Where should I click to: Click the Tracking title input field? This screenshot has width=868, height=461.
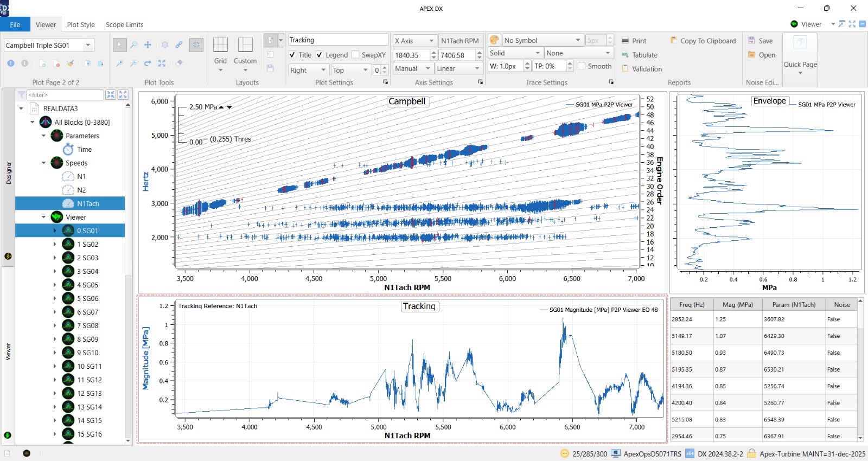coord(337,40)
